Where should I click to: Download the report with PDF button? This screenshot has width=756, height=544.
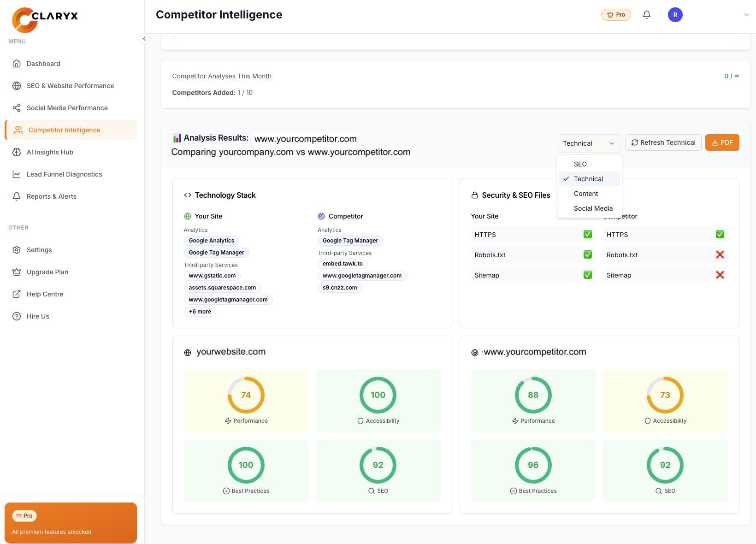pos(722,142)
